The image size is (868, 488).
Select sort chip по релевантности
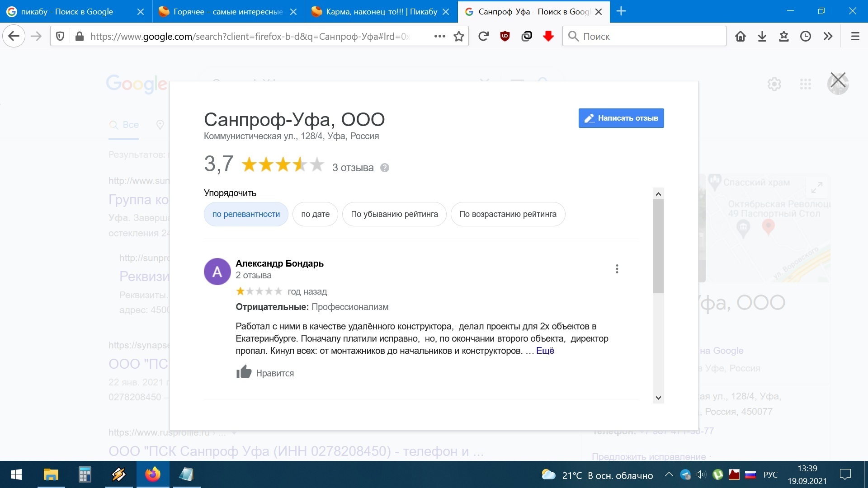pyautogui.click(x=246, y=214)
